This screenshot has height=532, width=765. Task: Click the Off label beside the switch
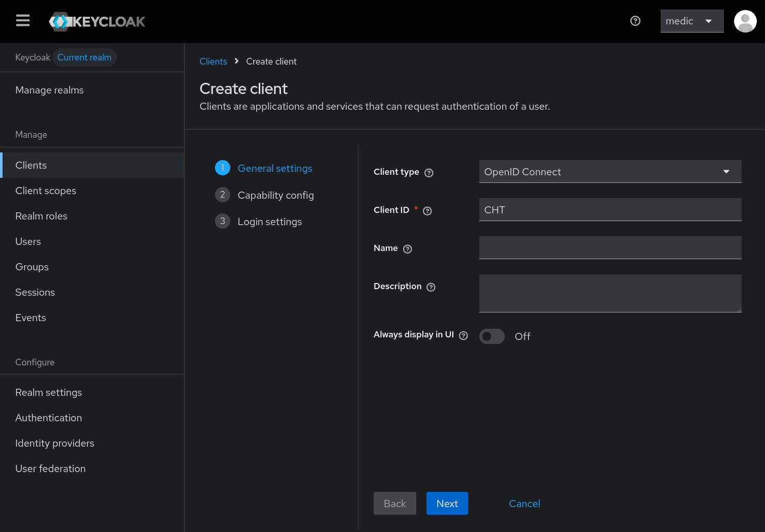tap(523, 336)
